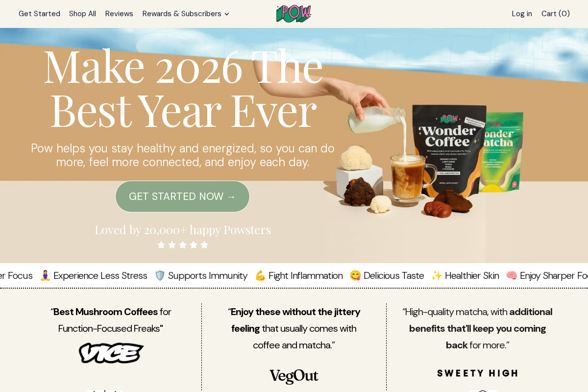
Task: Click the GET STARTED NOW button
Action: tap(182, 196)
